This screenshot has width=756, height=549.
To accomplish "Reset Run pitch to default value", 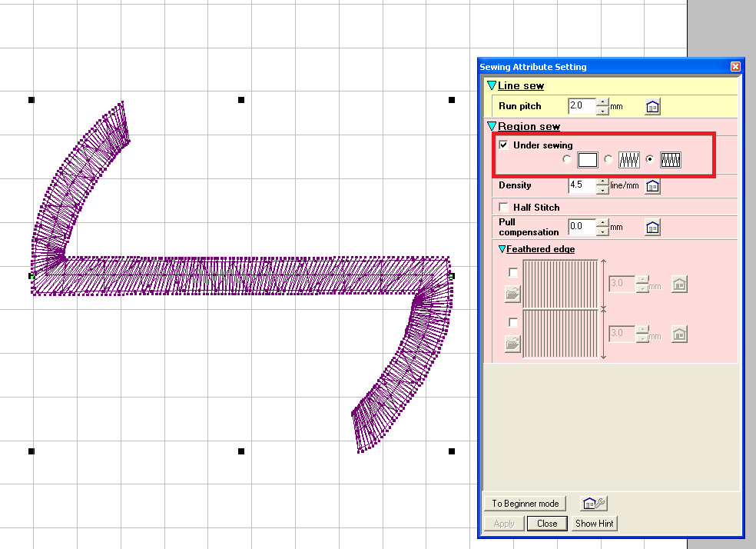I will [x=652, y=107].
